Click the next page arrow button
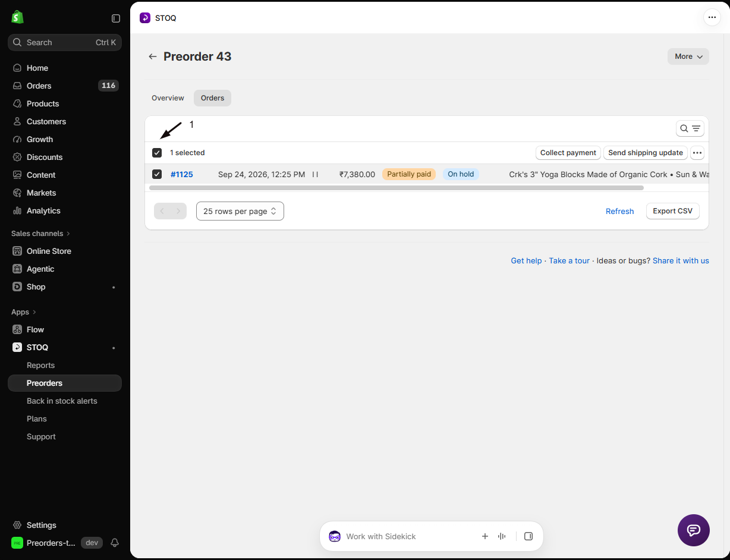The height and width of the screenshot is (560, 730). point(178,211)
